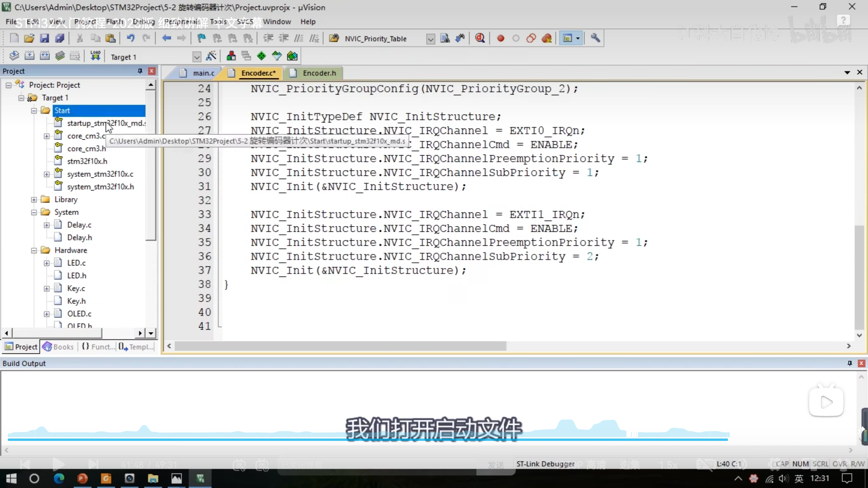Open the Target 1 dropdown
Screen dimensions: 868x488
coord(197,57)
